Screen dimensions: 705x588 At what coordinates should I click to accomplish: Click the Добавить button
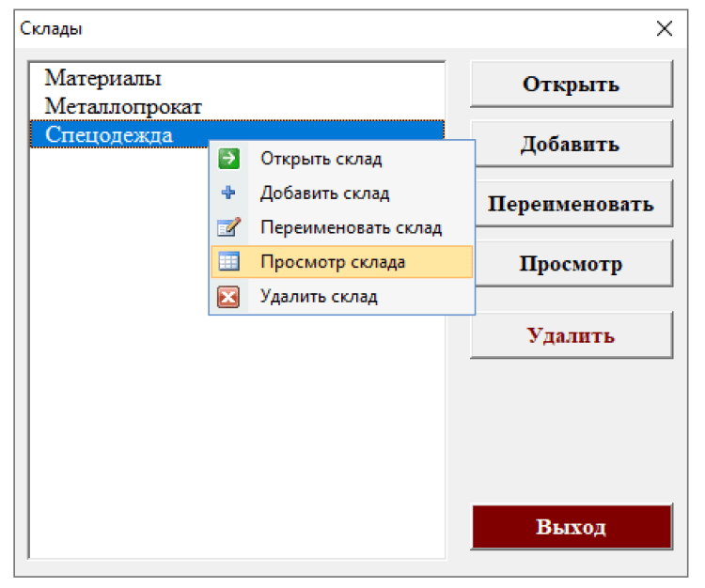[x=573, y=144]
